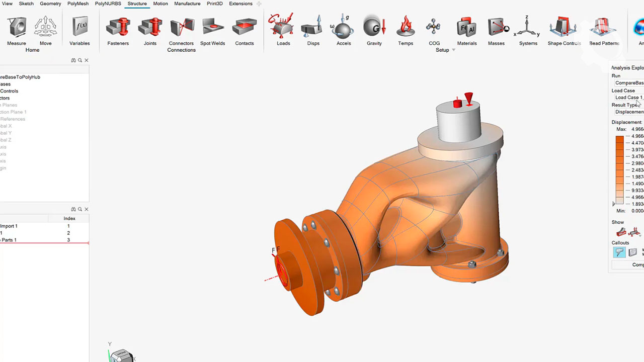Choose the Contacts tool
The image size is (644, 362).
click(244, 27)
